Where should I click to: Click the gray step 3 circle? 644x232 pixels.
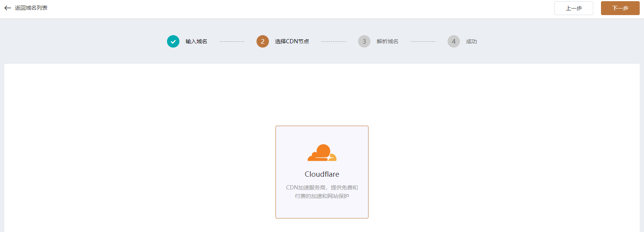coord(364,41)
